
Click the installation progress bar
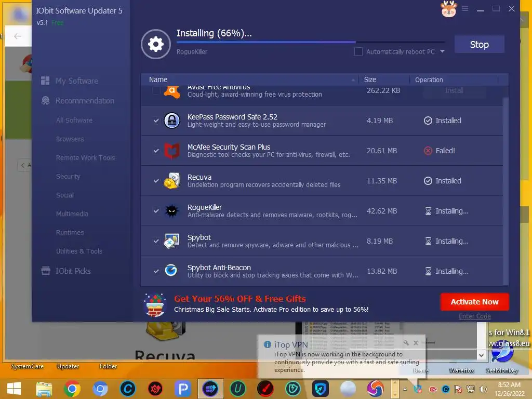tap(310, 42)
